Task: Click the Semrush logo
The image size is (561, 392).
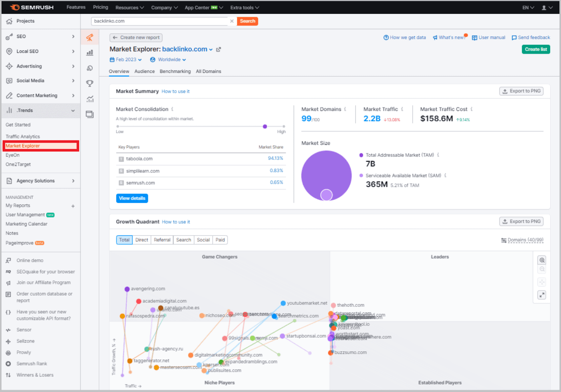Action: click(x=32, y=7)
